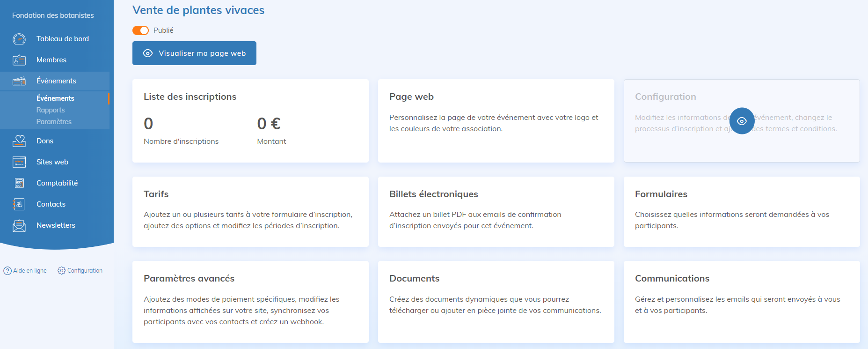Open the Tarifs card

click(x=250, y=211)
